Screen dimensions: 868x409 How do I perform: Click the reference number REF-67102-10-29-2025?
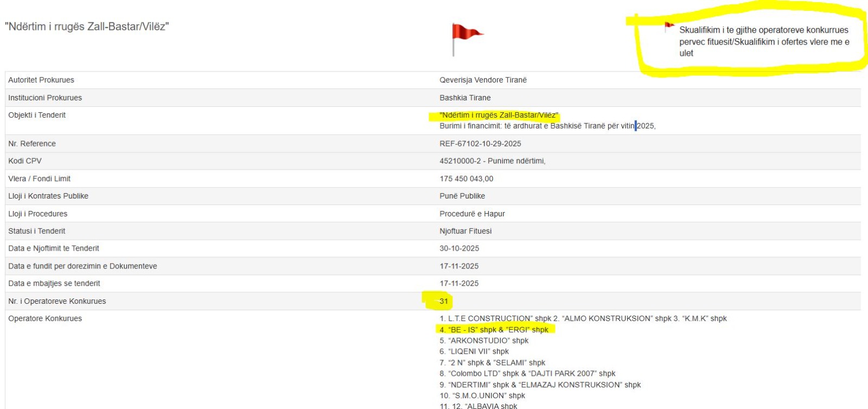480,144
